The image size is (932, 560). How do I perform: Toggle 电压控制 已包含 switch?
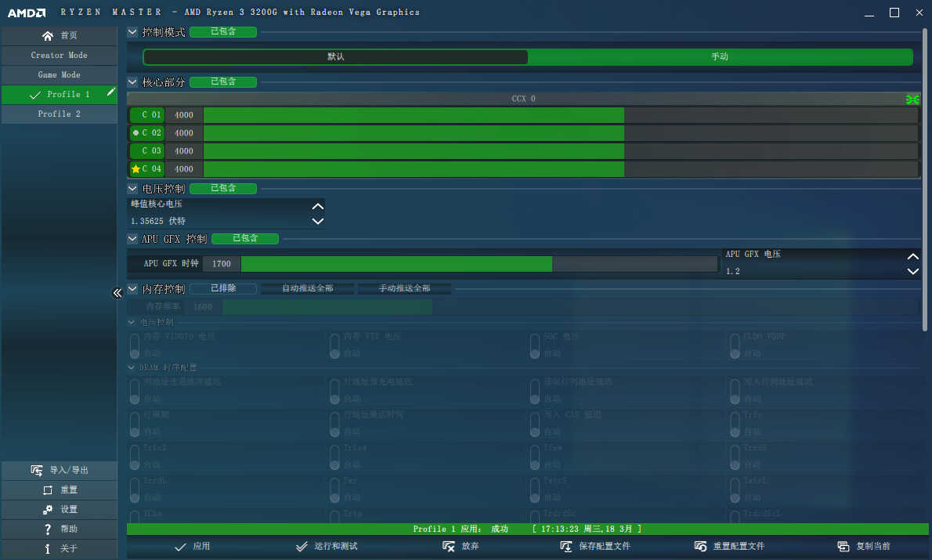223,188
